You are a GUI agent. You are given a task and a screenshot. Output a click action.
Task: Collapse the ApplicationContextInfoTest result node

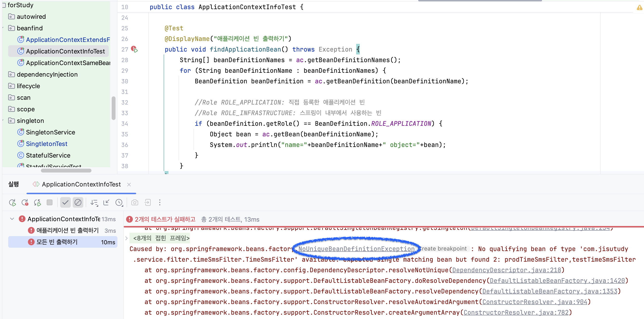(x=12, y=219)
